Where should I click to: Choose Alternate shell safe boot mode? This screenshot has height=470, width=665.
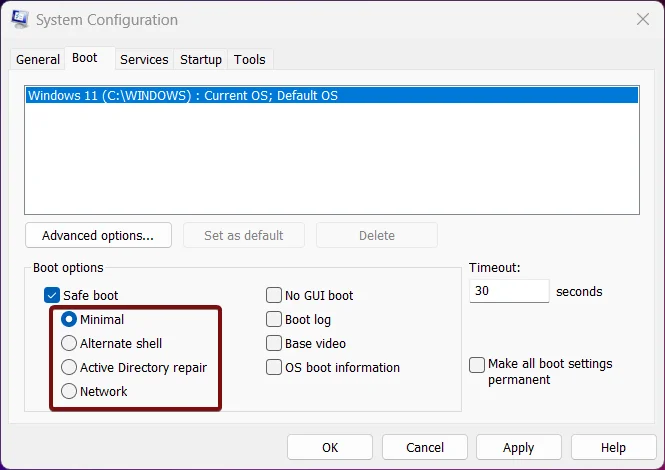[x=69, y=343]
